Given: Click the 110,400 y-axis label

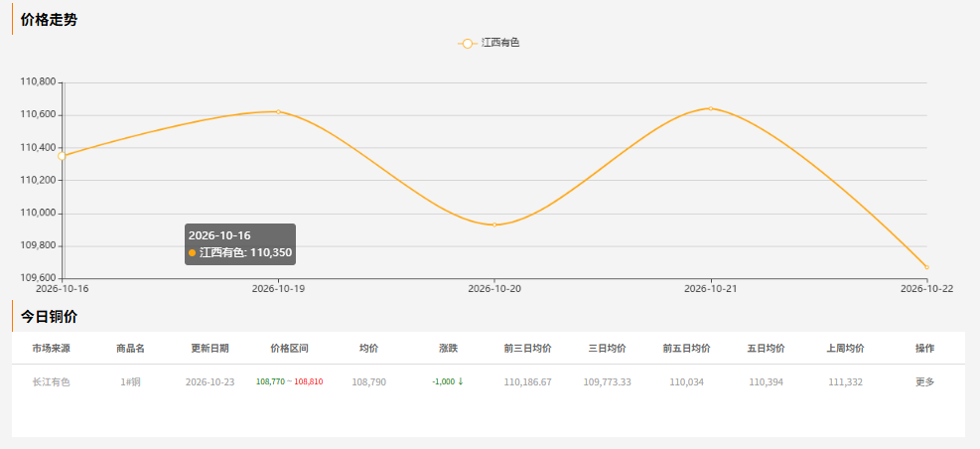Looking at the screenshot, I should point(38,148).
